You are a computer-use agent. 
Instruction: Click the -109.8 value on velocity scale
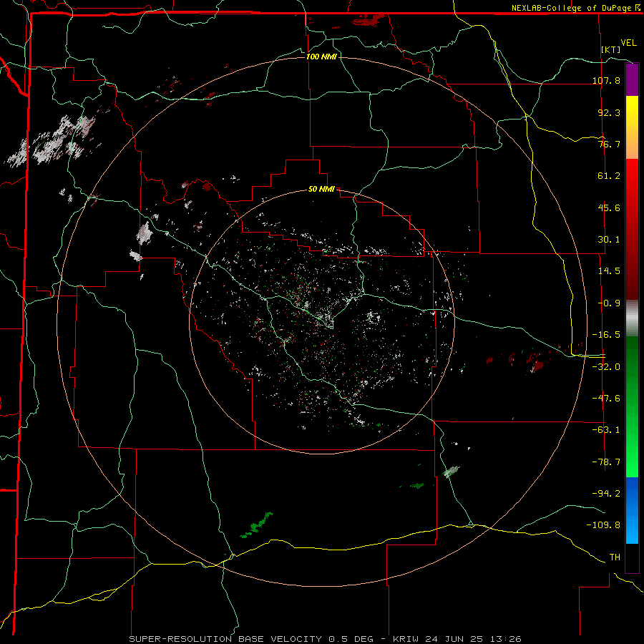[603, 525]
